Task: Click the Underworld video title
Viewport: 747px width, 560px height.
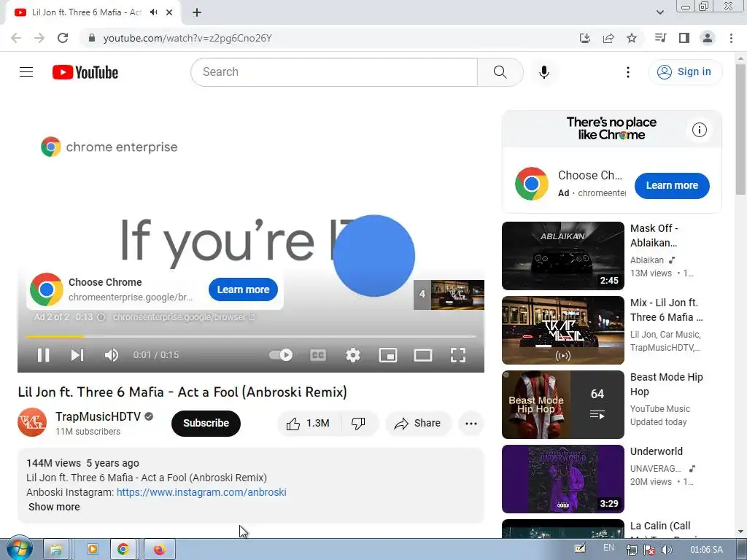Action: [x=657, y=451]
